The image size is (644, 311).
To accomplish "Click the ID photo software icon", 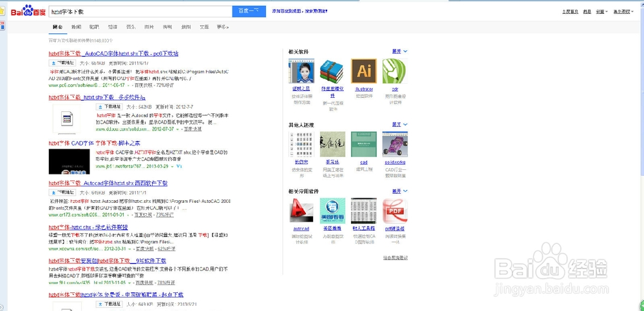I will pos(301,71).
